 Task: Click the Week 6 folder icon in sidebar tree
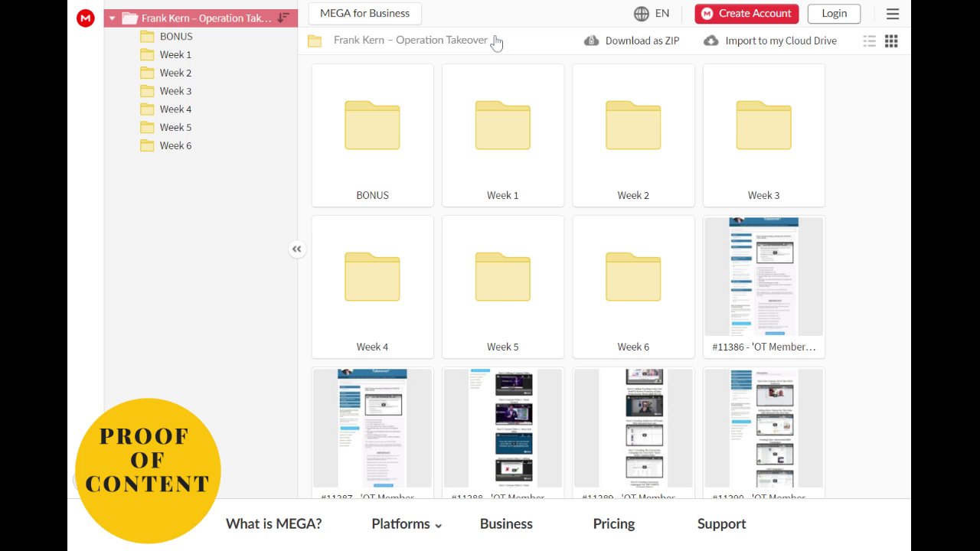pos(147,145)
